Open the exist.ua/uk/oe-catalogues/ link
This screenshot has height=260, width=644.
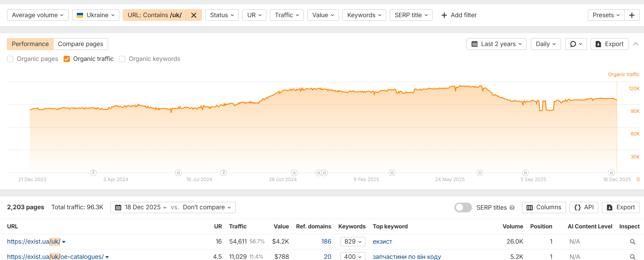pos(55,256)
